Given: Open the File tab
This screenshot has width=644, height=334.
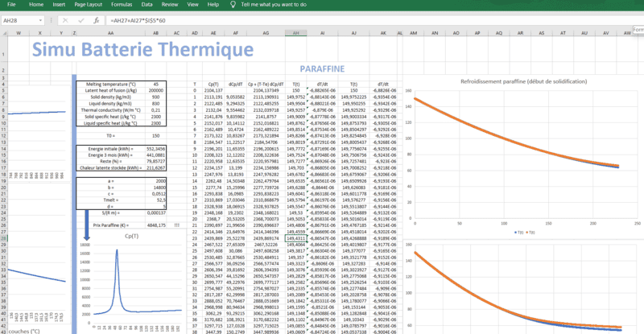Looking at the screenshot, I should [11, 5].
